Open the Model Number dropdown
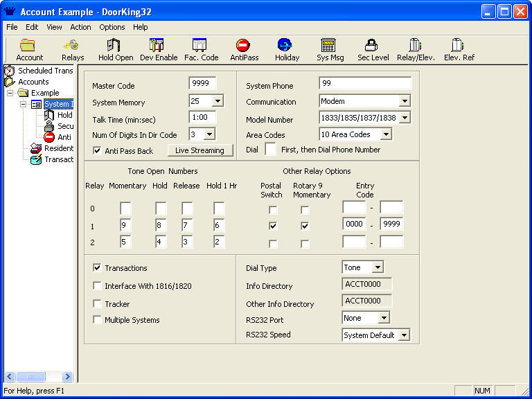Viewport: 532px width, 399px height. point(405,118)
